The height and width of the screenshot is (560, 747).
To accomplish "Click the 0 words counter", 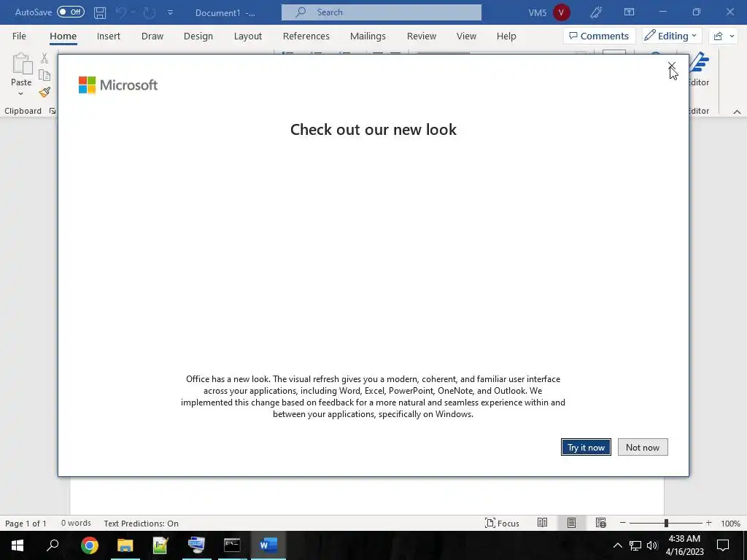I will click(76, 523).
